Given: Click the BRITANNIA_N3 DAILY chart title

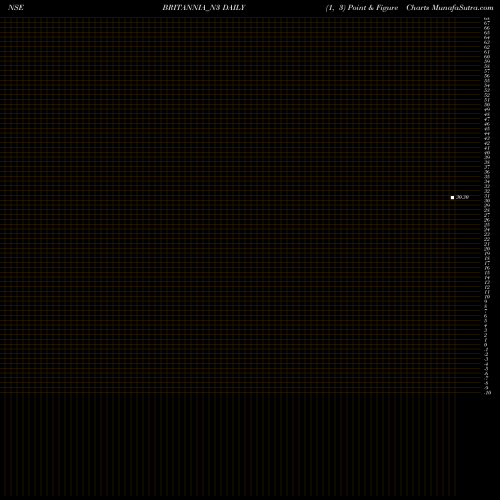Looking at the screenshot, I should tap(204, 8).
